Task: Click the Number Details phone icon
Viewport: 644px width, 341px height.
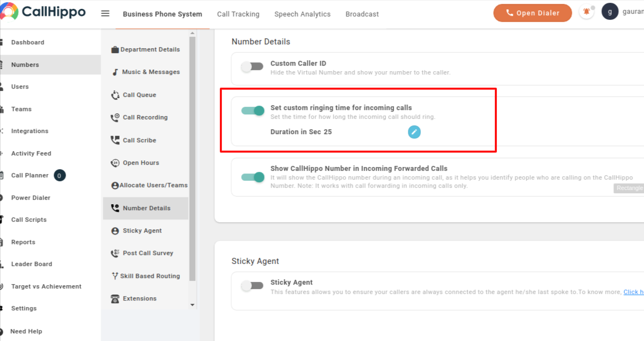Action: (115, 208)
